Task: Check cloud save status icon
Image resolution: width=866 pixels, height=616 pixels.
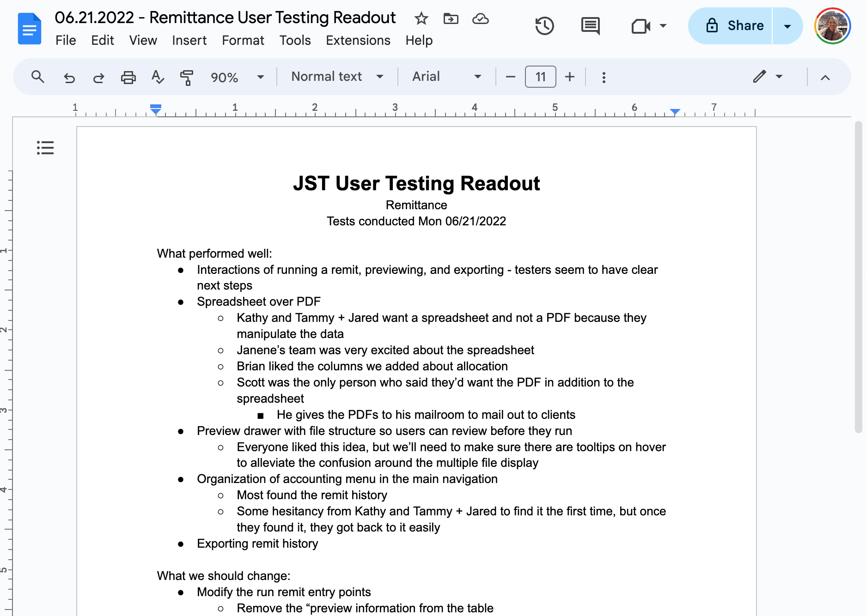Action: coord(481,18)
